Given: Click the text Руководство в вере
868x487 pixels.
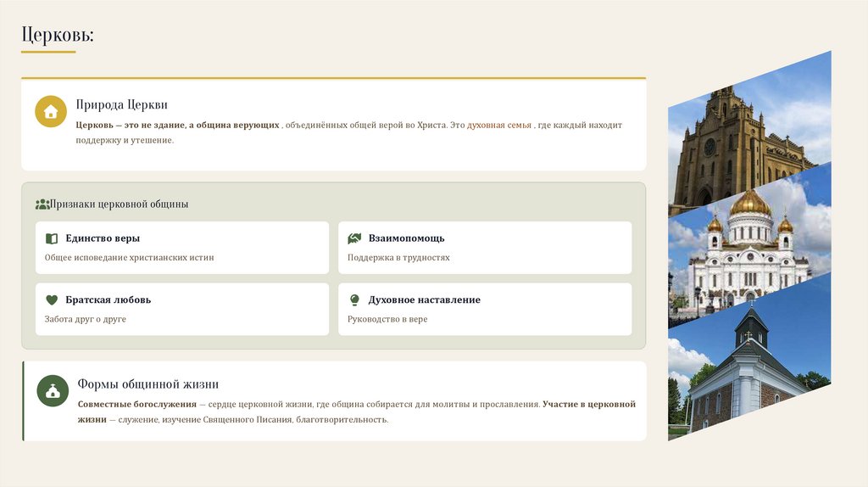Looking at the screenshot, I should point(387,319).
